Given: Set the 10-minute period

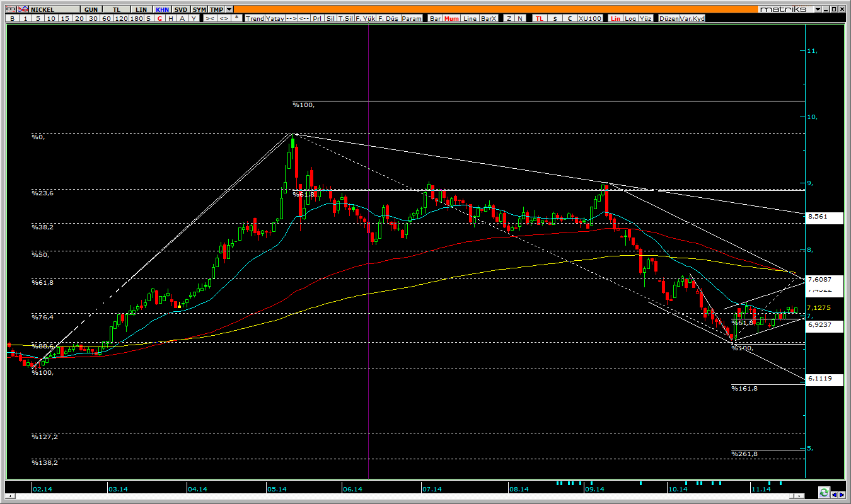Looking at the screenshot, I should click(51, 18).
